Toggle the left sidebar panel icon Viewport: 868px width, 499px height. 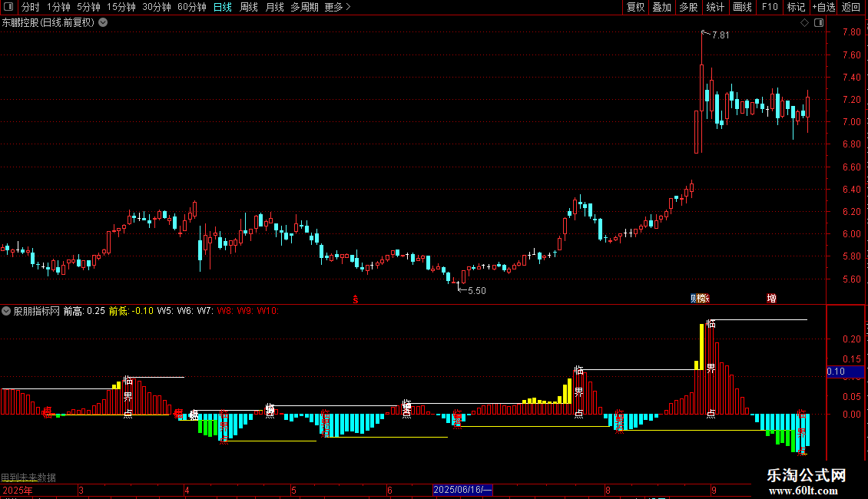click(x=8, y=7)
